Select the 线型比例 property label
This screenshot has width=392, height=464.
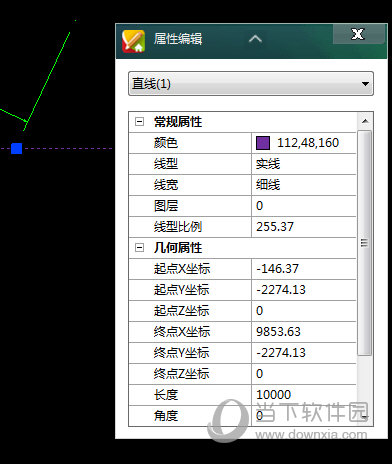178,227
